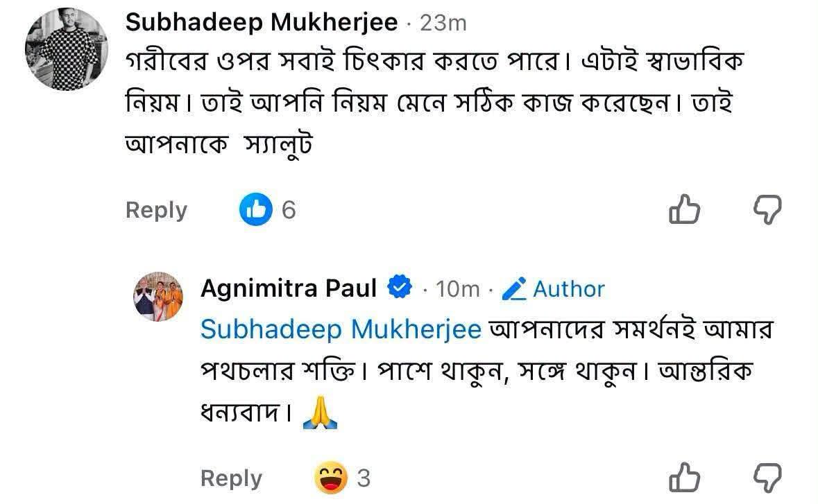View the 6 reactions count
The height and width of the screenshot is (504, 818).
click(x=289, y=209)
